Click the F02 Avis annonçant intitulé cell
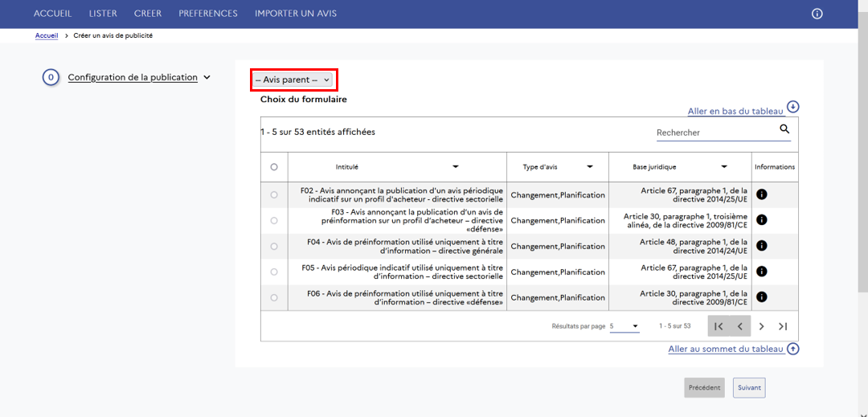868x417 pixels. click(x=397, y=194)
